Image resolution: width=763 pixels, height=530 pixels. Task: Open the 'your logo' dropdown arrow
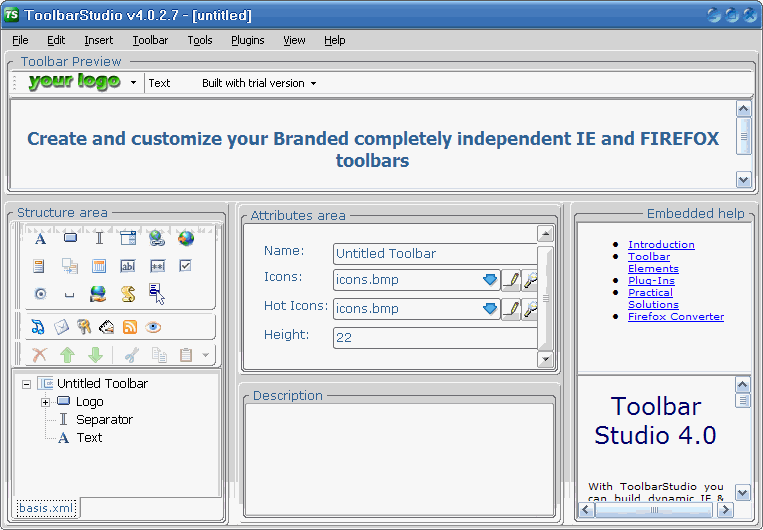coord(133,83)
